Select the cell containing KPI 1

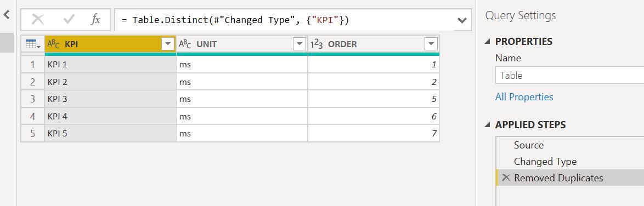110,65
